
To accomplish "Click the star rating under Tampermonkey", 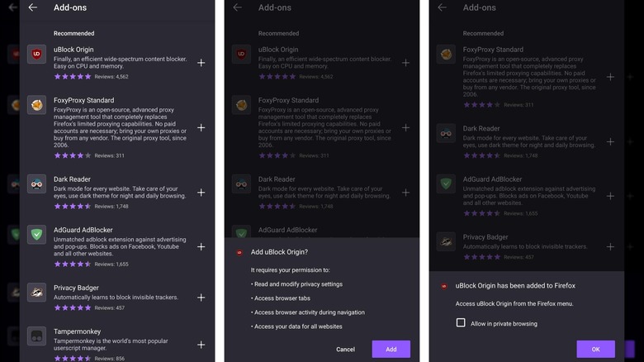I will coord(73,358).
